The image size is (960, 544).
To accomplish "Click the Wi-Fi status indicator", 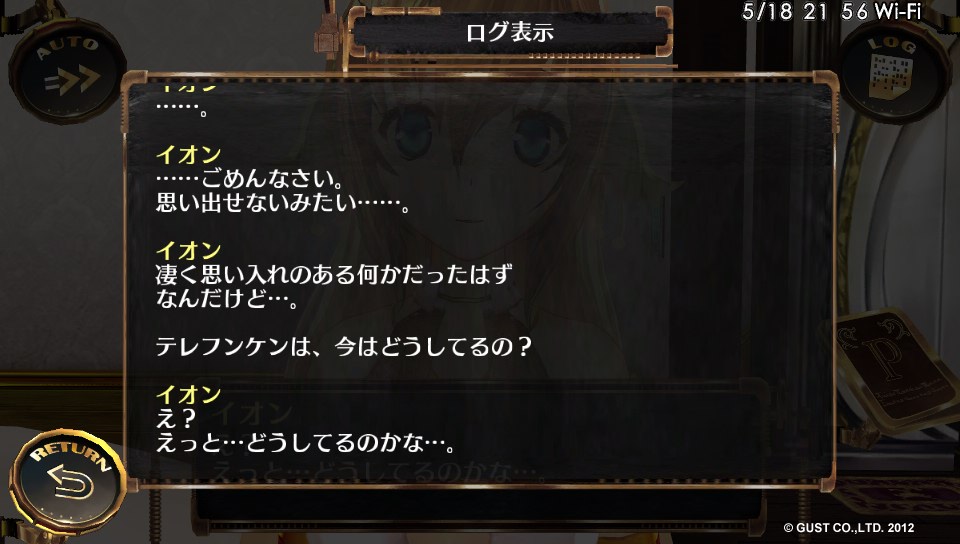I will pos(898,11).
